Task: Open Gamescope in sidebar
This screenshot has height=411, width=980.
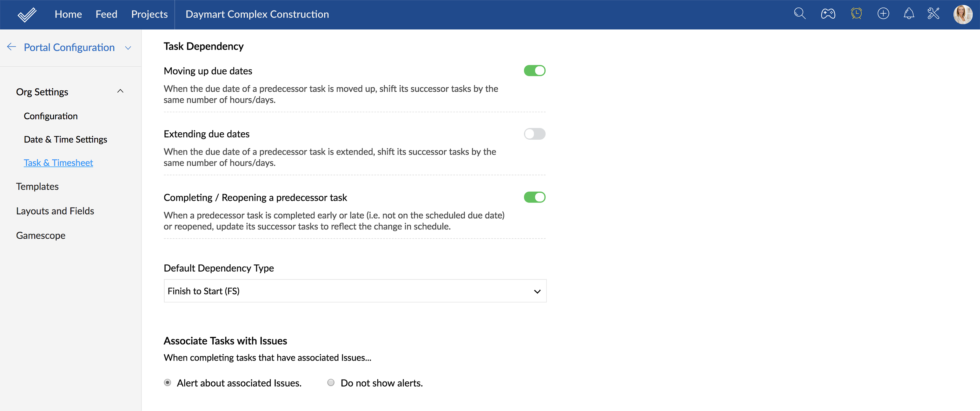Action: tap(41, 235)
